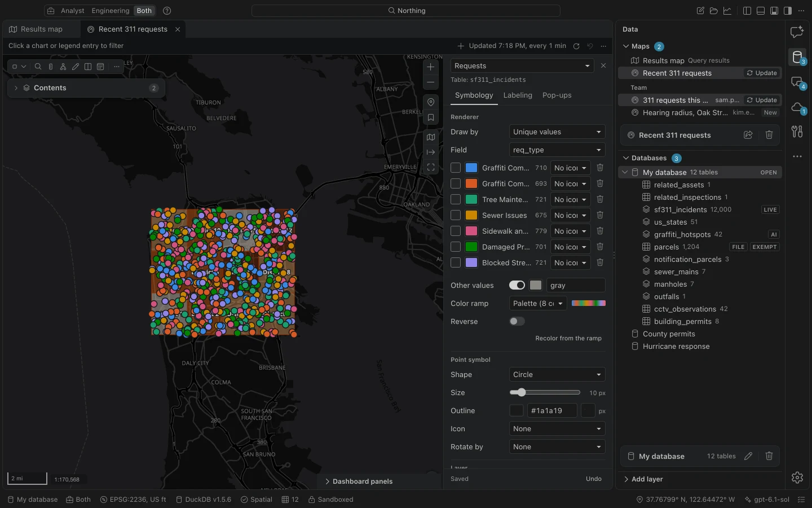812x508 pixels.
Task: Click the Outline #1a1a19 hex field
Action: click(x=551, y=410)
